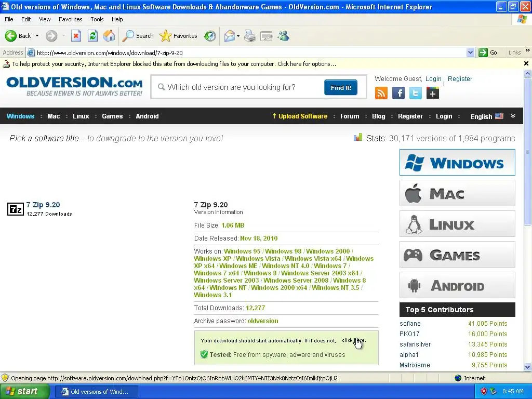Select the Android nav bar item
This screenshot has height=399, width=532.
coord(147,116)
